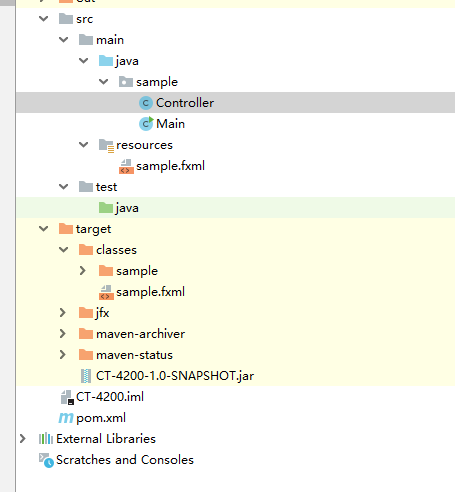455x492 pixels.
Task: Expand the jfx folder chevron
Action: [x=62, y=313]
